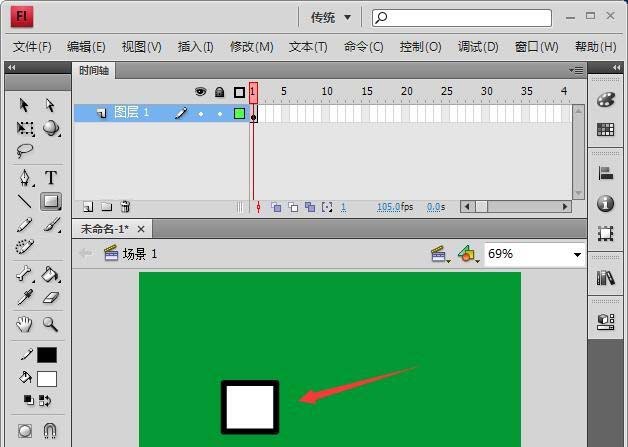Image resolution: width=628 pixels, height=447 pixels.
Task: Select the 时间轴 panel tab
Action: [x=94, y=71]
